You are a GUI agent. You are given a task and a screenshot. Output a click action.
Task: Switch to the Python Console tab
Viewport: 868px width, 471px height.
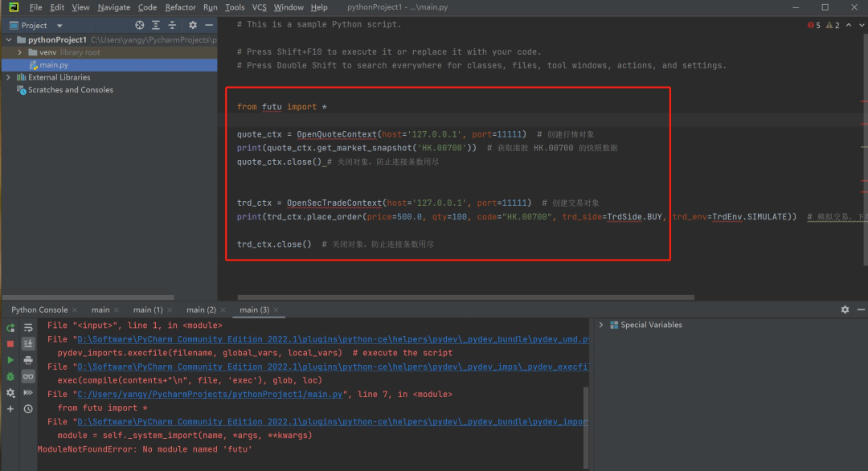click(39, 310)
